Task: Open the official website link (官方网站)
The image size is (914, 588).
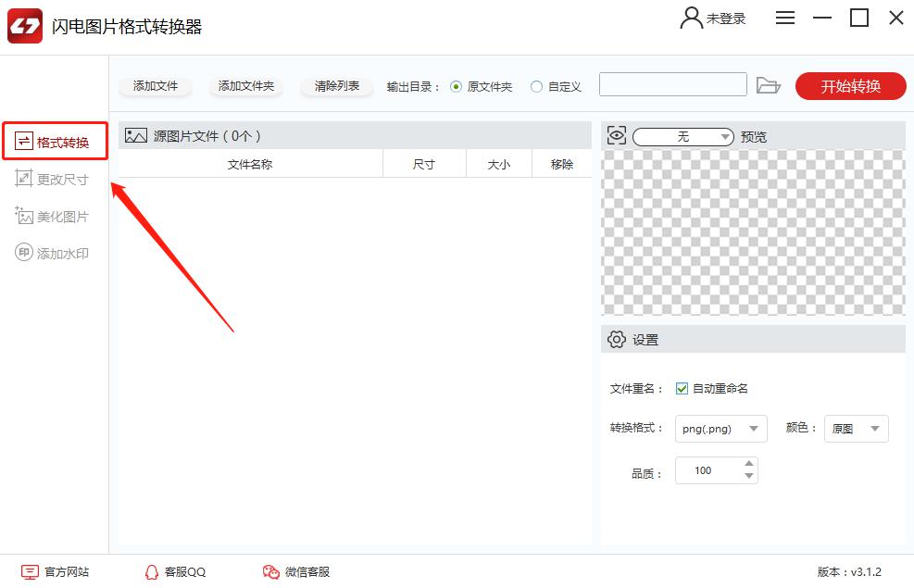Action: [x=56, y=572]
